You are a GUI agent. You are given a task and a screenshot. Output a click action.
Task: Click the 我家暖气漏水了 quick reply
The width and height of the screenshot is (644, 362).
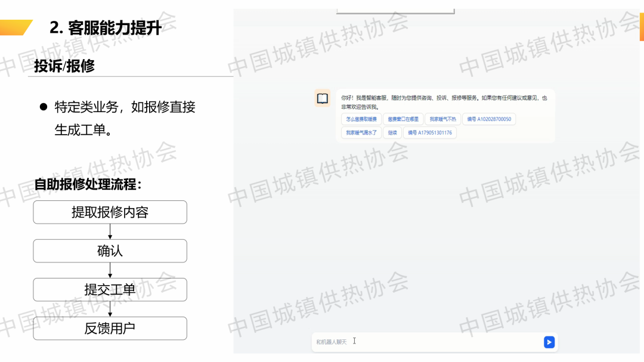pos(361,133)
